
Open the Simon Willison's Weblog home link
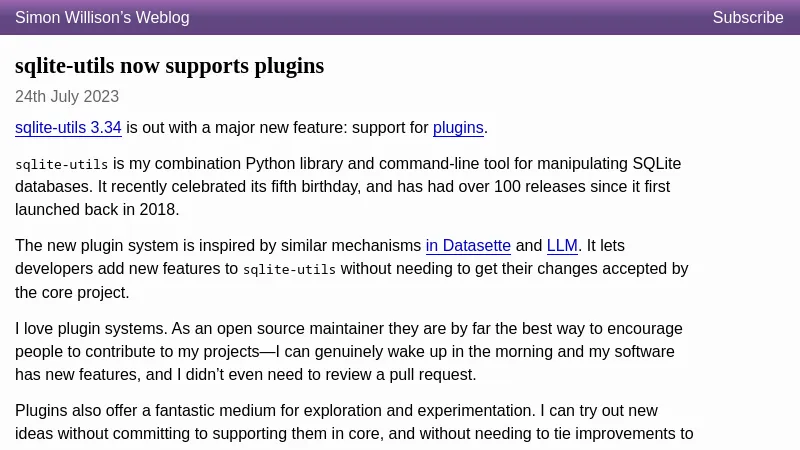pyautogui.click(x=102, y=18)
